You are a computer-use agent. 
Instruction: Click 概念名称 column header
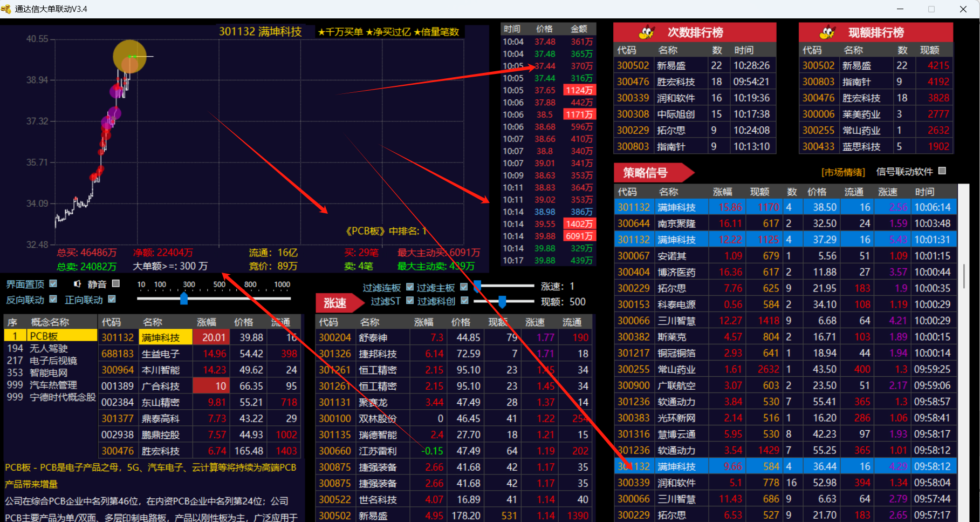coord(50,322)
